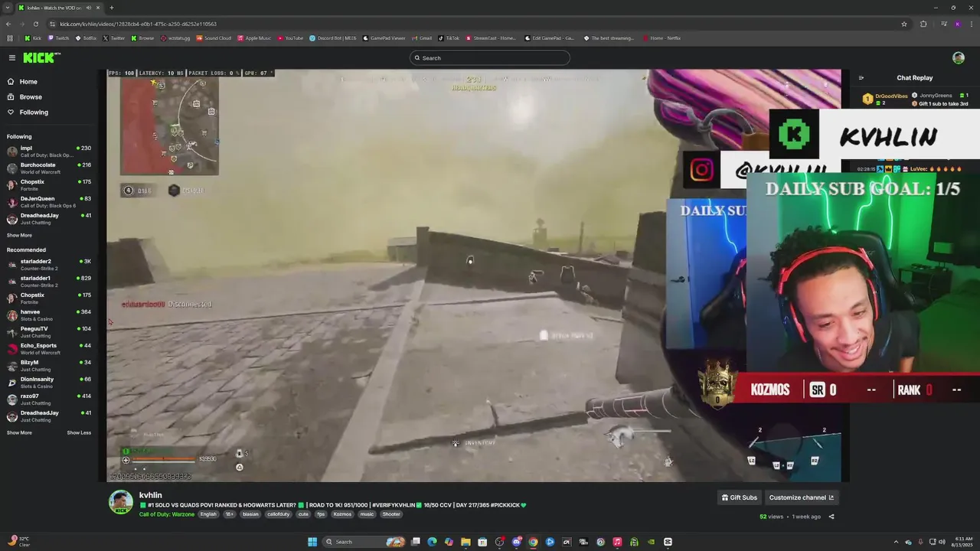Open Microsoft Edge from the taskbar
The image size is (980, 551).
click(432, 542)
